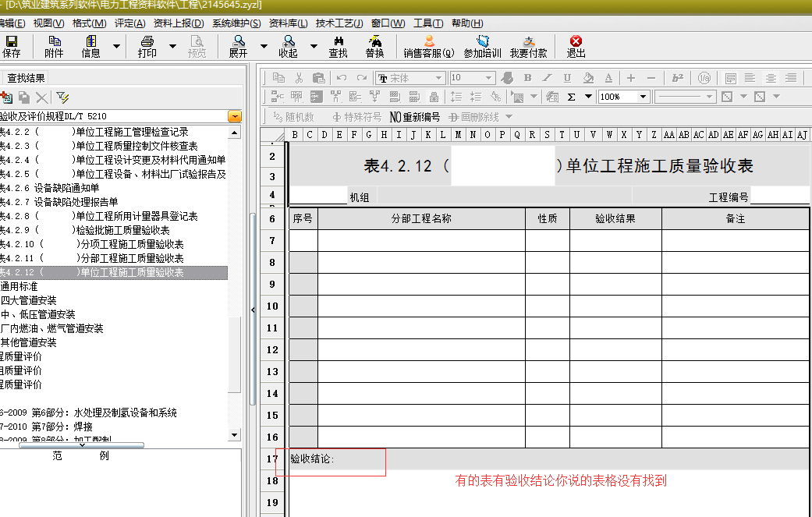The width and height of the screenshot is (812, 517).
Task: Click the 替换 (Replace) icon
Action: tap(374, 46)
